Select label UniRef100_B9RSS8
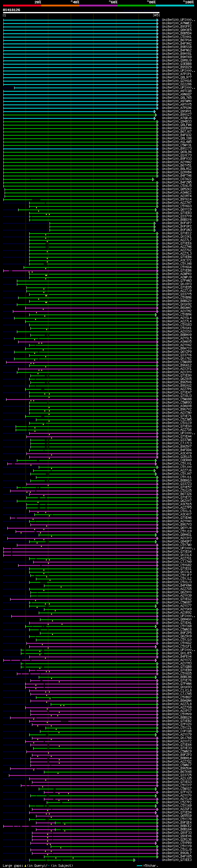The image size is (197, 868). coord(177,47)
